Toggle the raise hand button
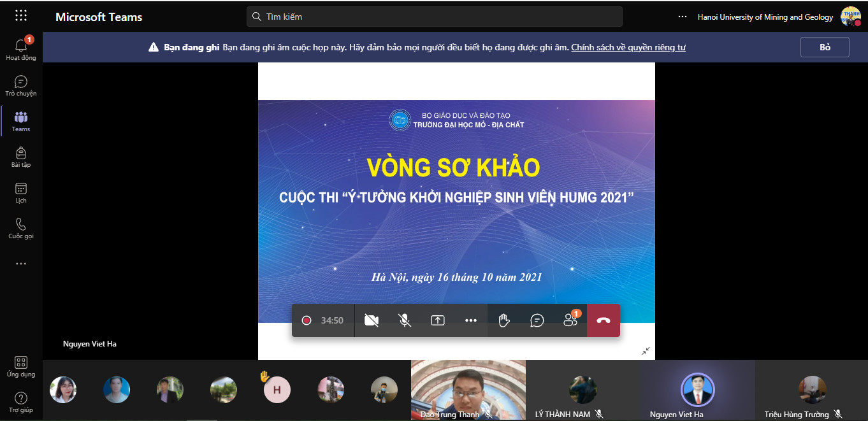 tap(504, 320)
